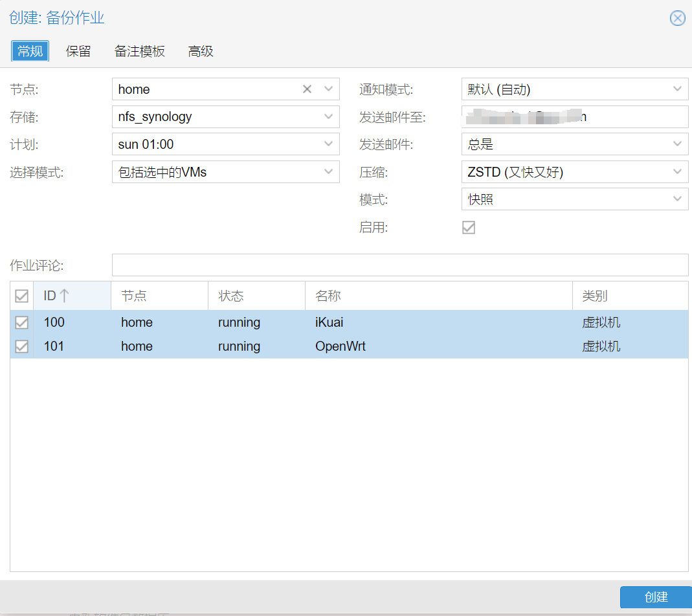Expand the 通知模式 notification mode dropdown

677,89
